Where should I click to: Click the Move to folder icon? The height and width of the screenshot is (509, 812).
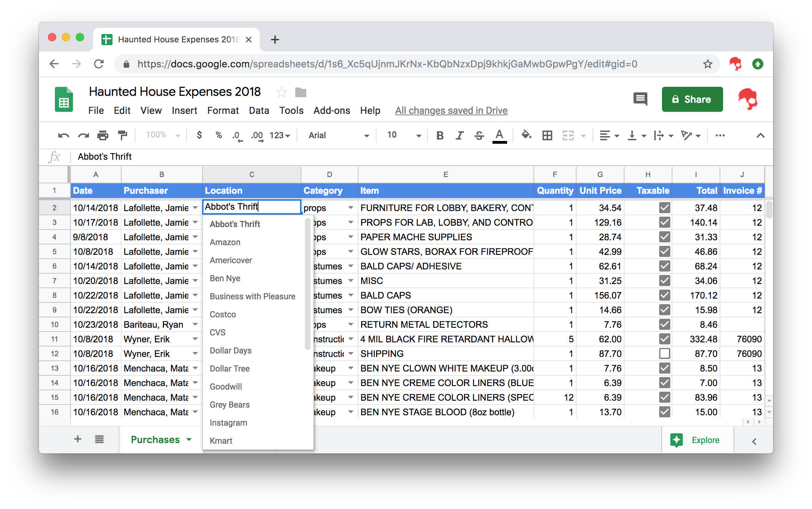click(300, 92)
